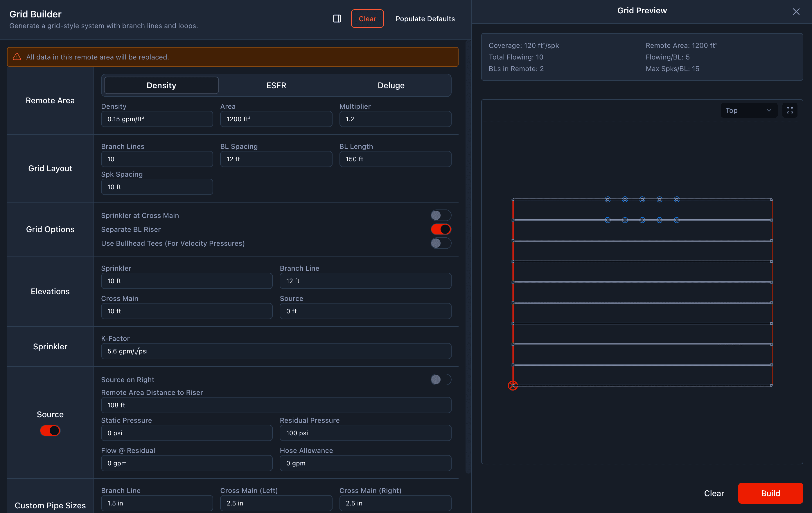The width and height of the screenshot is (812, 513).
Task: Click the warning triangle icon in banner
Action: click(x=17, y=57)
